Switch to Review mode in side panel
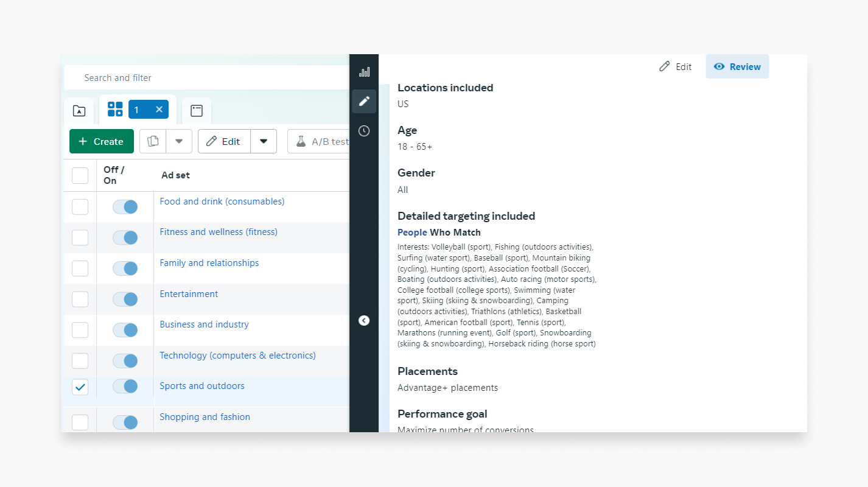The width and height of the screenshot is (868, 487). click(x=737, y=67)
